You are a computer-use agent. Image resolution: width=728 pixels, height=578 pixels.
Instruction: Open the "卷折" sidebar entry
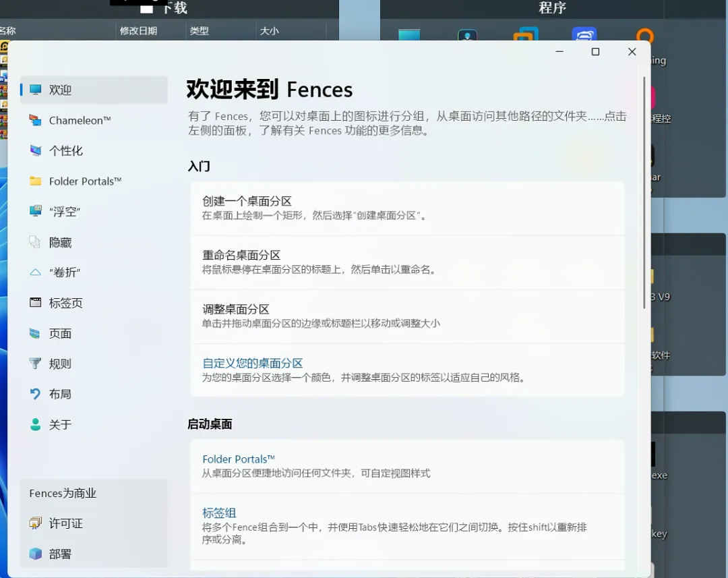[x=65, y=272]
